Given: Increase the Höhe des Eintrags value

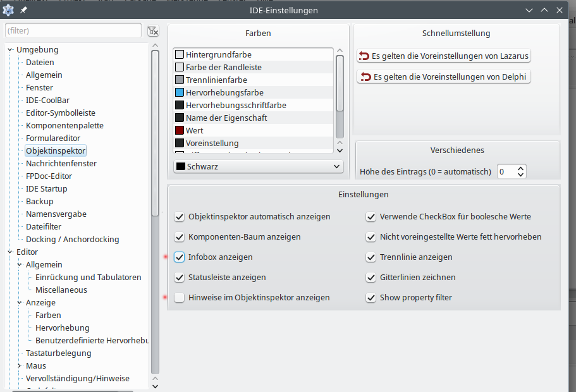Looking at the screenshot, I should [x=521, y=168].
